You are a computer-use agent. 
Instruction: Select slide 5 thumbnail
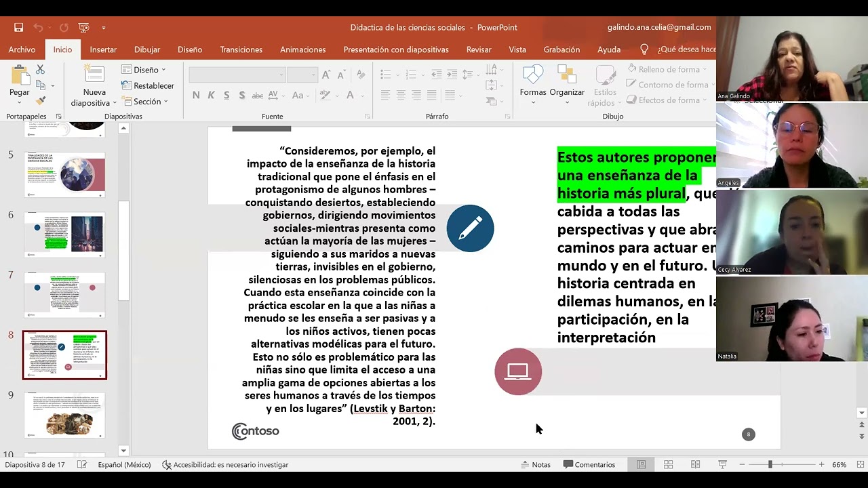tap(65, 174)
